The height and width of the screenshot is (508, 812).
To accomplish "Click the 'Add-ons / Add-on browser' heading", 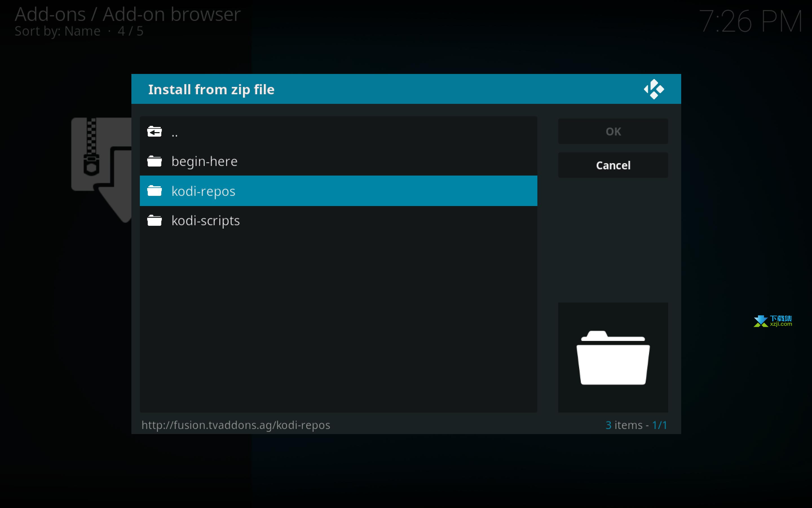I will pos(127,14).
